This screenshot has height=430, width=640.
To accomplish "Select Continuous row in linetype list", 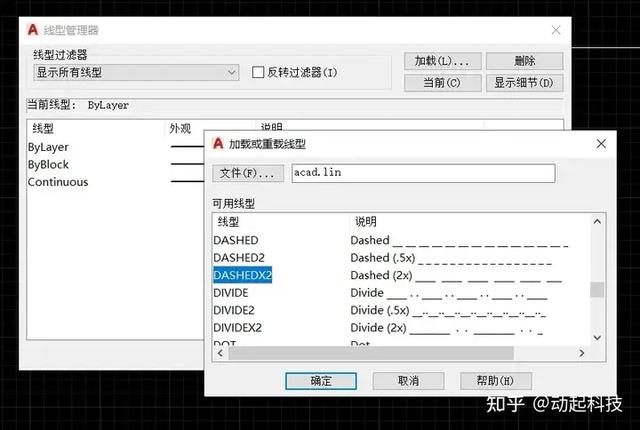I will pos(58,182).
